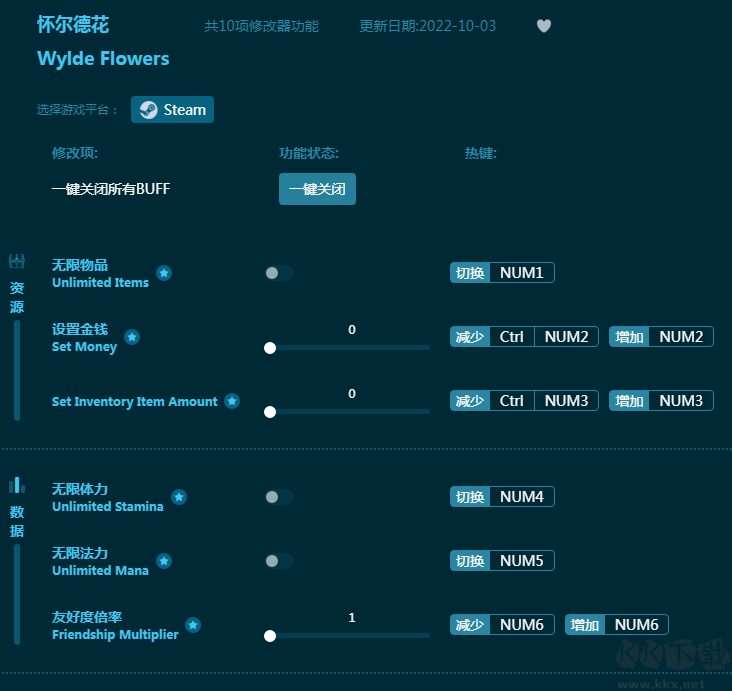Click star icon beside Unlimited Mana
This screenshot has height=691, width=732.
tap(164, 561)
